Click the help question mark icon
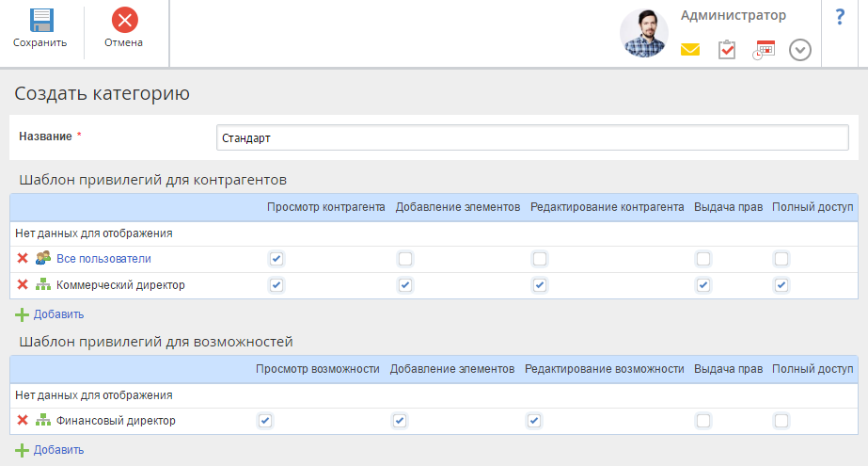 coord(840,17)
